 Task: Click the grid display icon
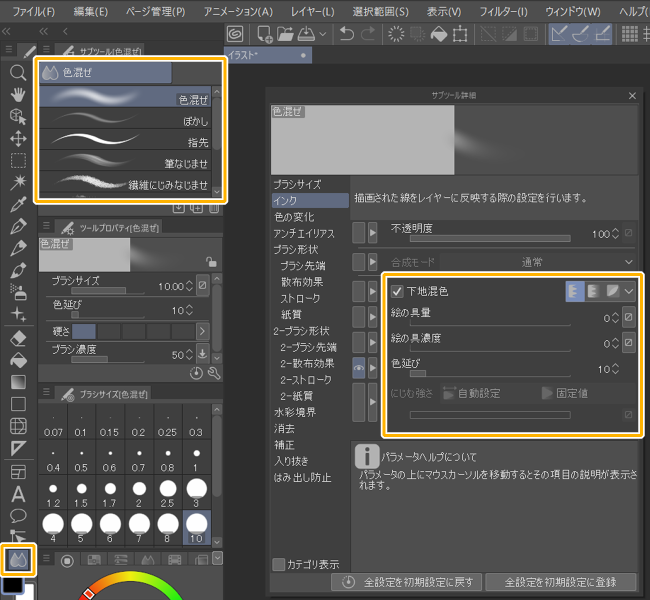(629, 34)
